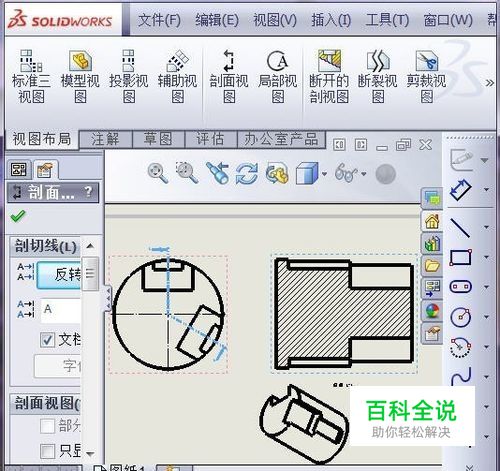Click the Rebuild/rotate arrows icon
Screen dimensions: 500x471
click(x=247, y=173)
